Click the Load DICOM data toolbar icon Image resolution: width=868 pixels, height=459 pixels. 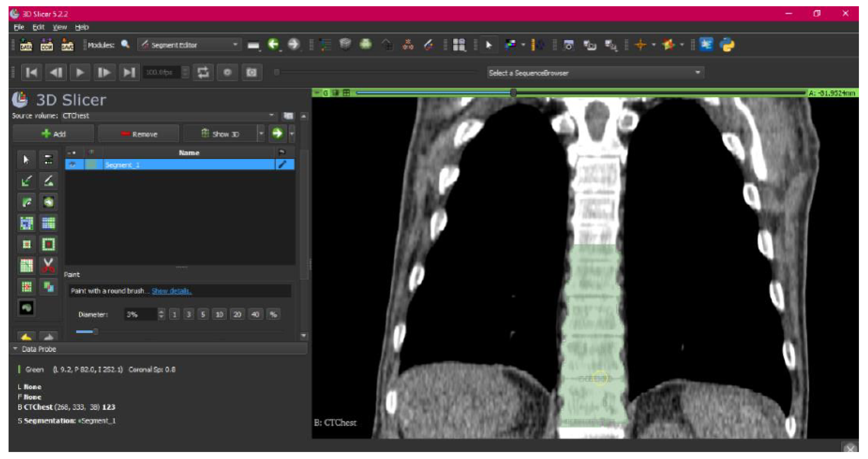pos(46,44)
